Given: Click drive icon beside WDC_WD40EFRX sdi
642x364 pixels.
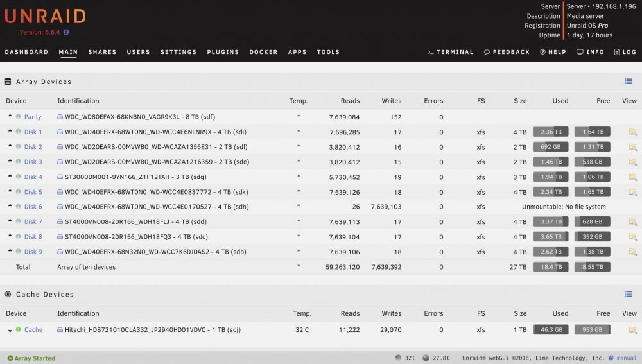Looking at the screenshot, I should (60, 132).
